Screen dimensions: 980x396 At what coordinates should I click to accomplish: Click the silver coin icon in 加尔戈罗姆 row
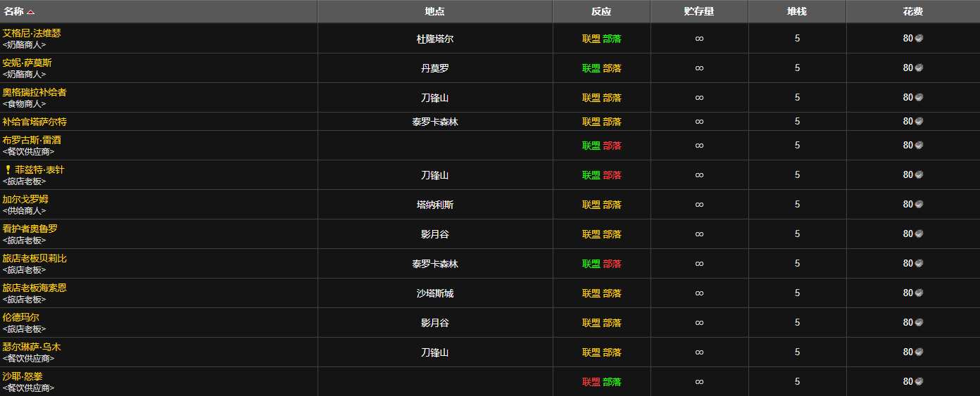coord(919,205)
